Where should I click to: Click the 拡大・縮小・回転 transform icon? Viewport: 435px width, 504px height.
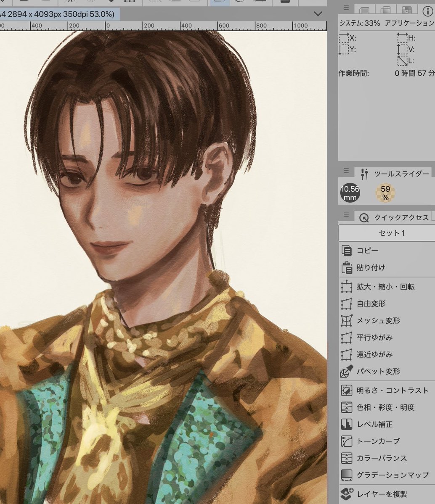(x=347, y=286)
